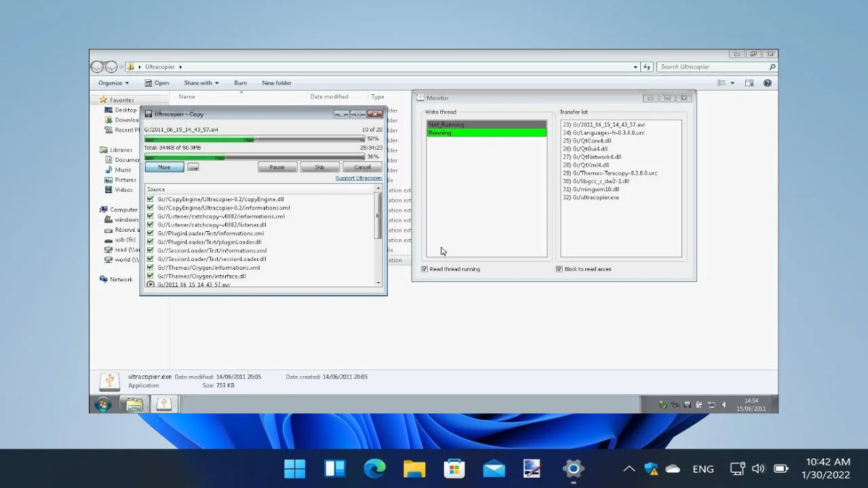
Task: Launch Microsoft Edge from taskbar
Action: point(374,468)
